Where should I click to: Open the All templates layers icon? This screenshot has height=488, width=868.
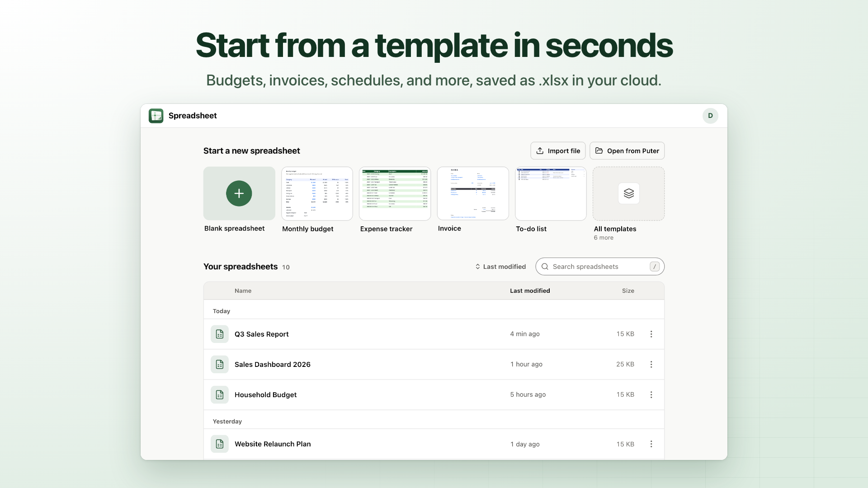(628, 193)
